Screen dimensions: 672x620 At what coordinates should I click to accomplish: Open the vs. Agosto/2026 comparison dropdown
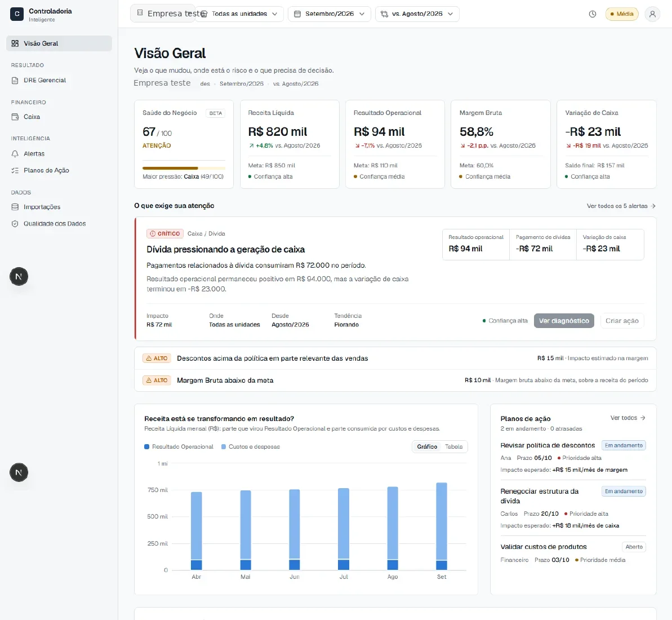tap(417, 14)
